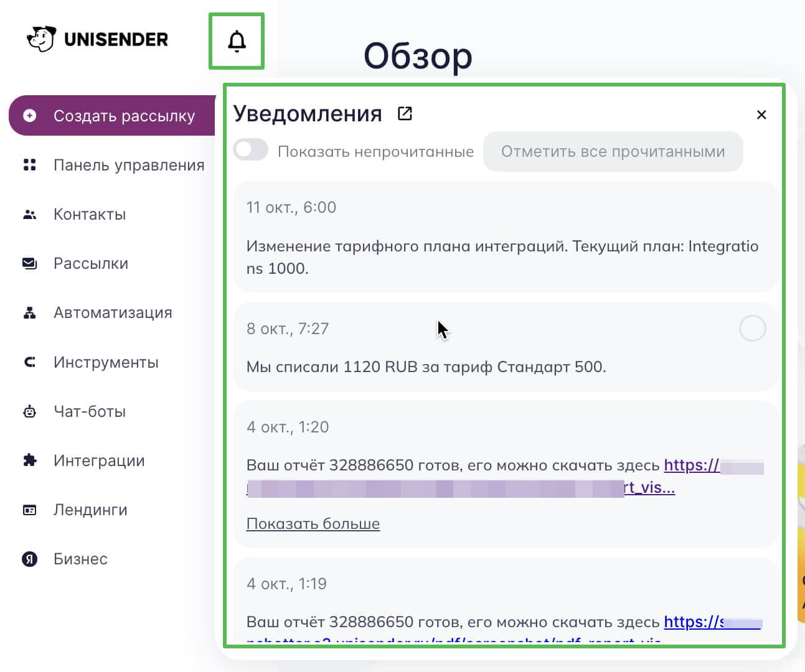The image size is (805, 672).
Task: Click Создать рассылку button
Action: pyautogui.click(x=113, y=116)
